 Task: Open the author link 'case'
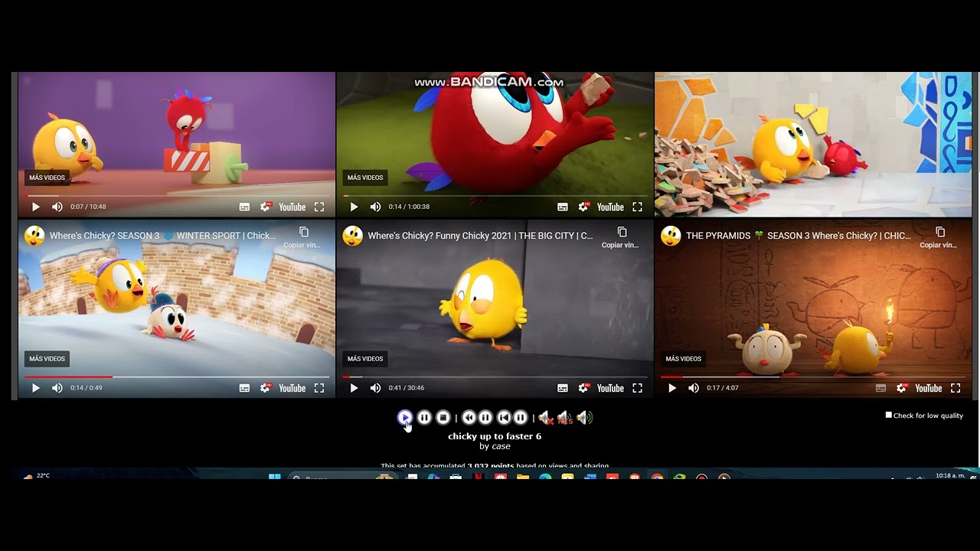click(x=501, y=446)
